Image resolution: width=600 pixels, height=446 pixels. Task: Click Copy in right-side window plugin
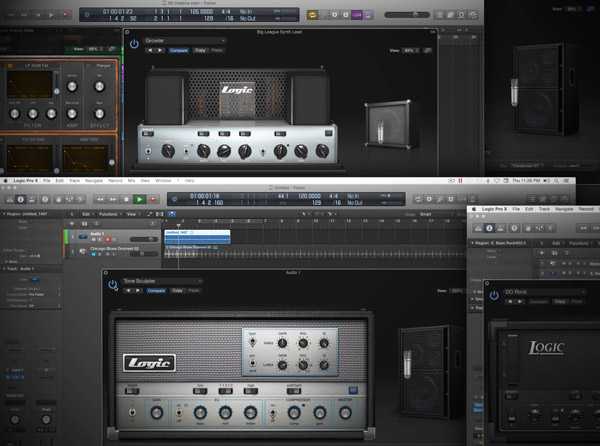pyautogui.click(x=559, y=301)
